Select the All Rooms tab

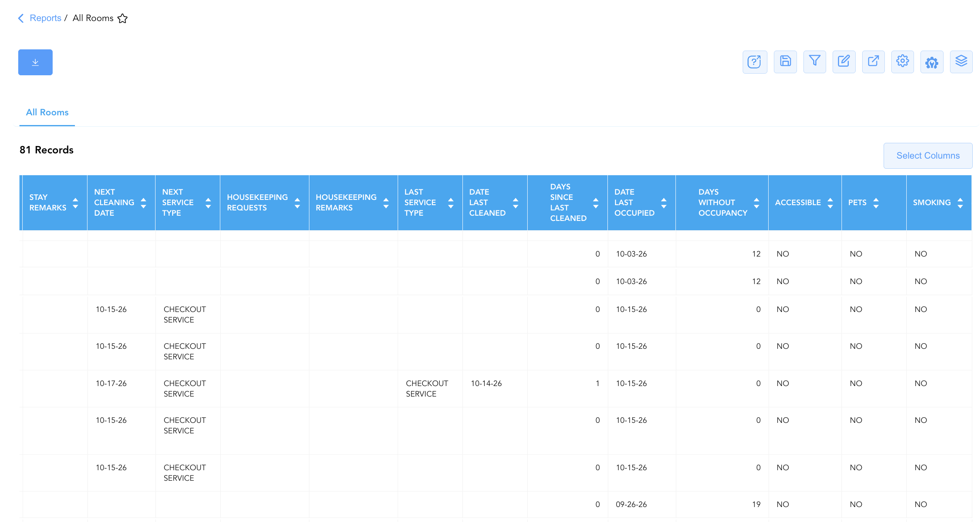pyautogui.click(x=47, y=112)
